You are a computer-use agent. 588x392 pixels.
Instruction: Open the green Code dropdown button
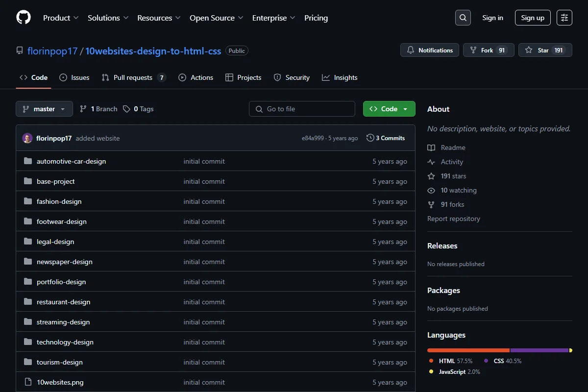389,109
